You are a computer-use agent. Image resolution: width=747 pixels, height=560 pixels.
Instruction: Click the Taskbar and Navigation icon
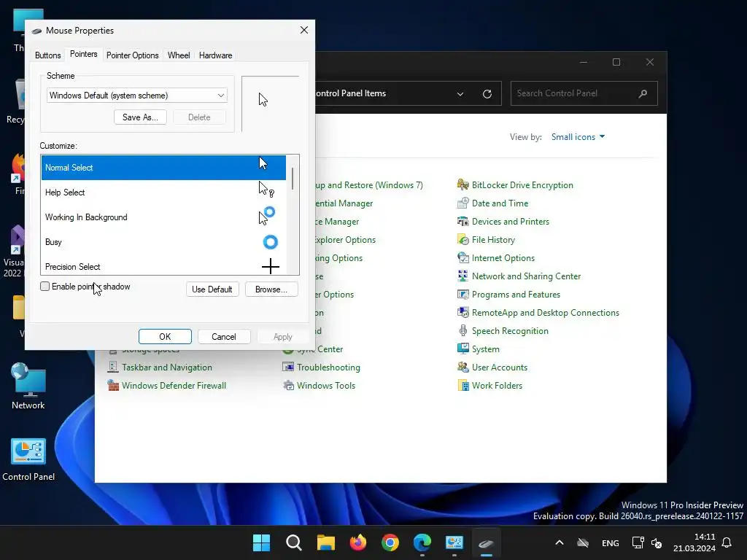coord(113,367)
